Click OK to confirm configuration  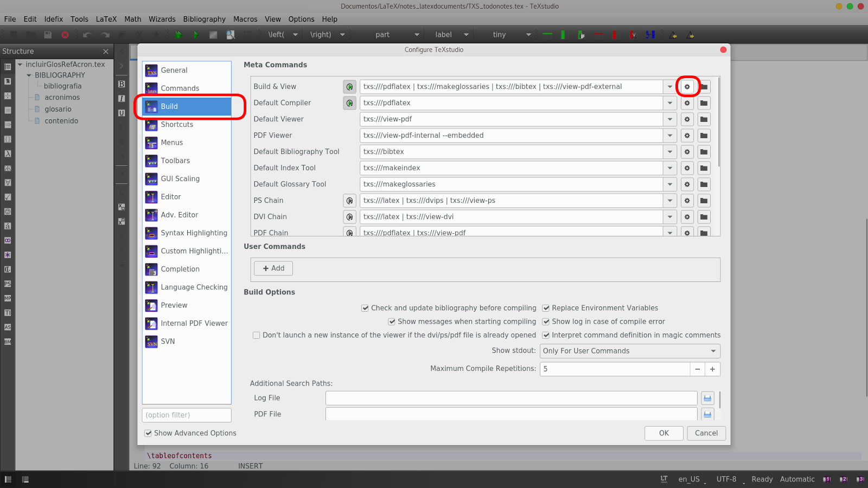(x=664, y=433)
